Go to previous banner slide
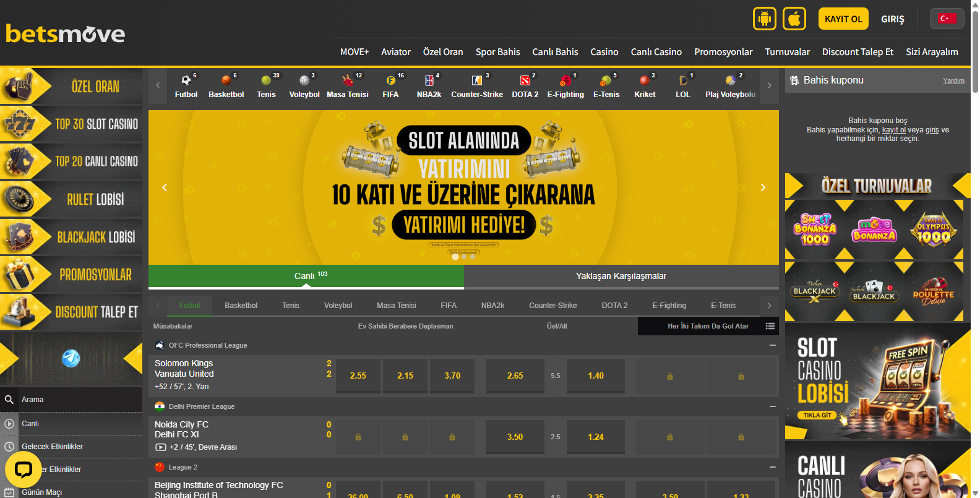Image resolution: width=980 pixels, height=498 pixels. click(165, 187)
